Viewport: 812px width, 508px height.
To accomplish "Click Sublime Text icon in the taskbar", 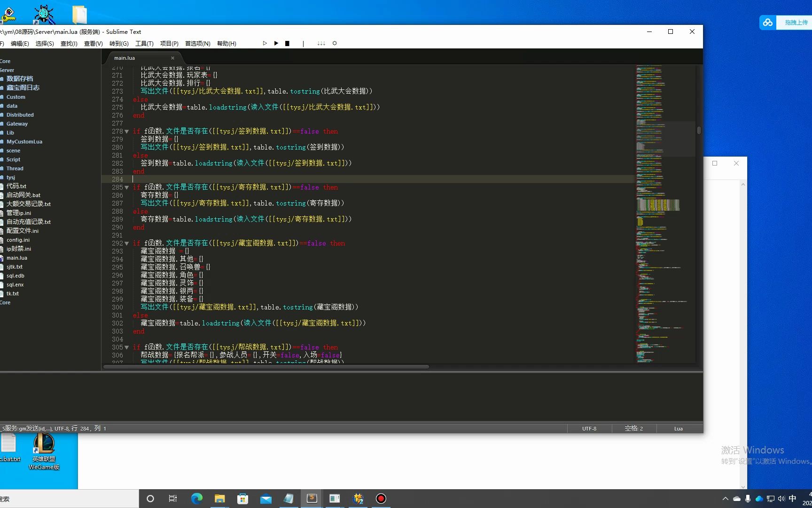I will click(312, 499).
